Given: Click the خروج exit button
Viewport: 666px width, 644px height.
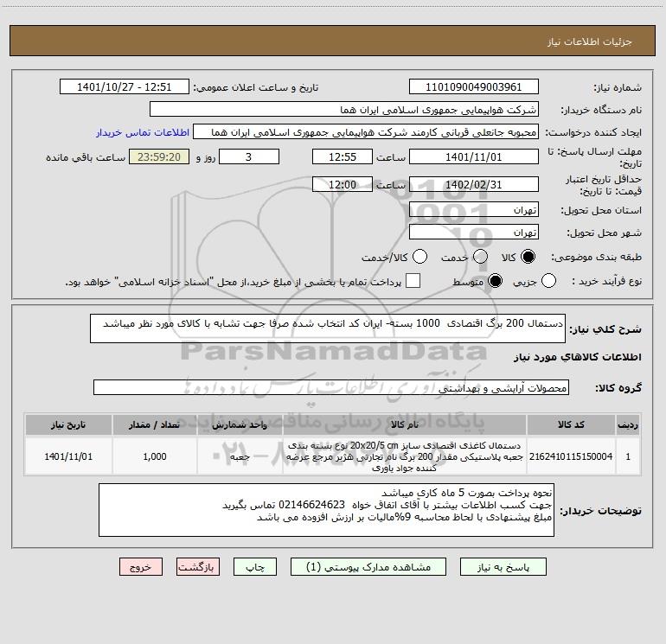Looking at the screenshot, I should (x=141, y=567).
